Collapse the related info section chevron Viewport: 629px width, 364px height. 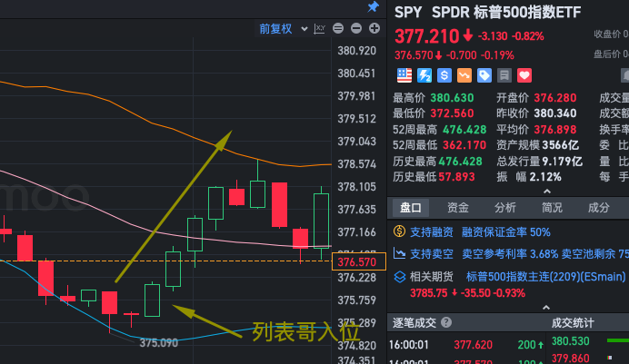[546, 308]
